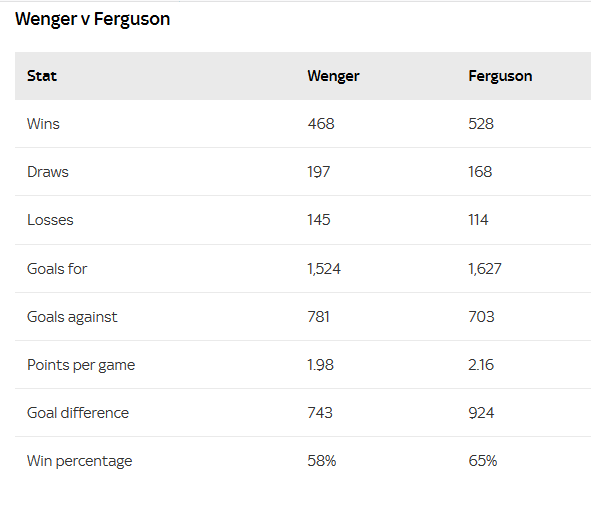Select the "Goal difference" row label
The height and width of the screenshot is (505, 606).
(x=78, y=413)
